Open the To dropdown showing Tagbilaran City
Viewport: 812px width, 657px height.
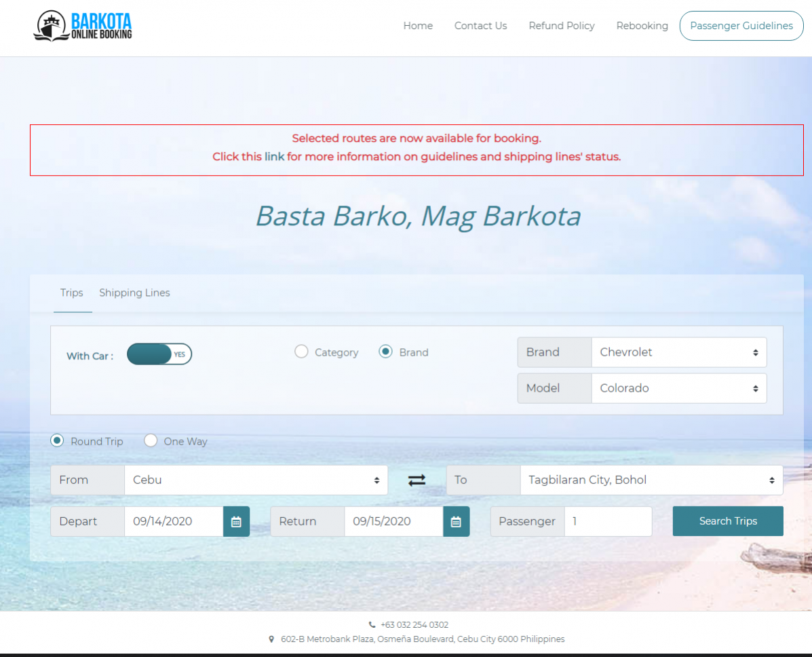pos(651,480)
